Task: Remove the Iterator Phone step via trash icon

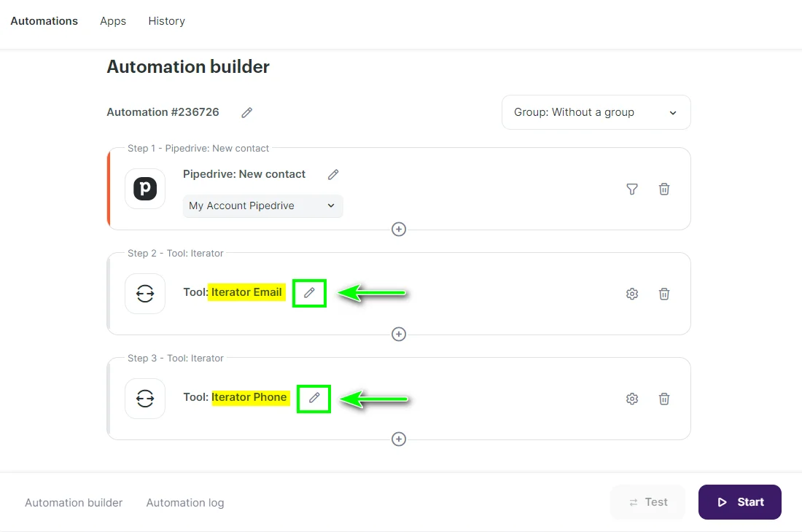Action: [663, 399]
